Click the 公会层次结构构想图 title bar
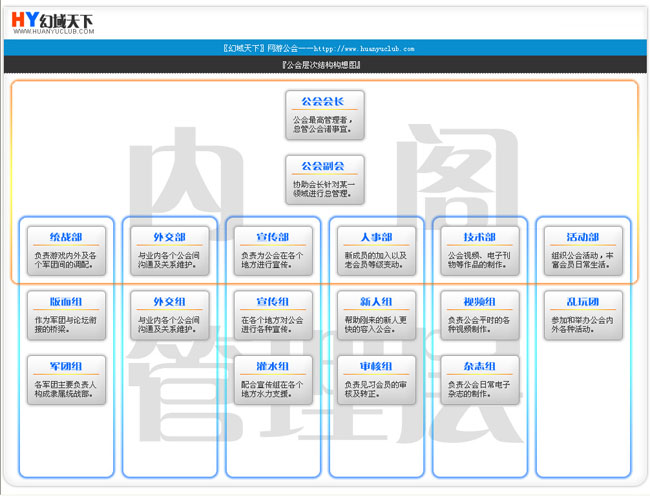 pyautogui.click(x=325, y=65)
